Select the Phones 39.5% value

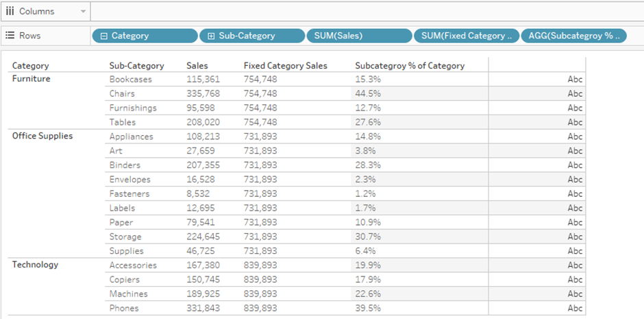click(368, 308)
